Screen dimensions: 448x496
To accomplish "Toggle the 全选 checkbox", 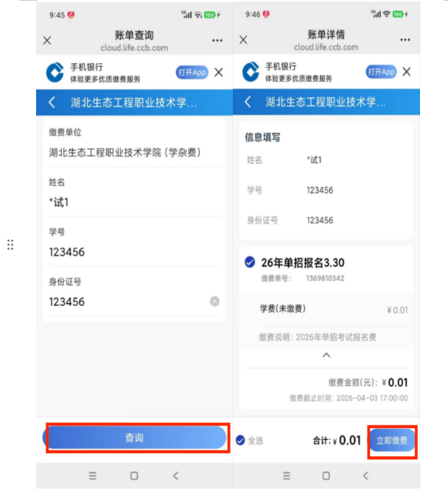I will point(240,440).
